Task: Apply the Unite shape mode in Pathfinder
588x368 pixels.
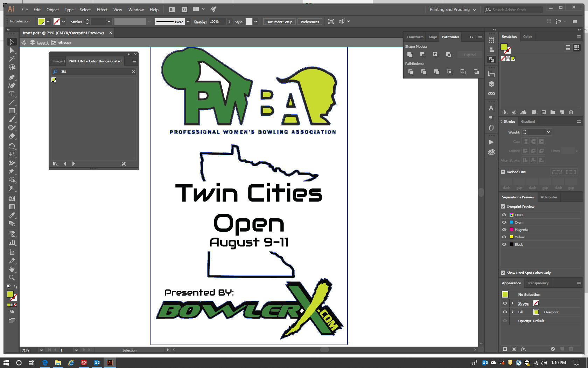Action: [410, 55]
